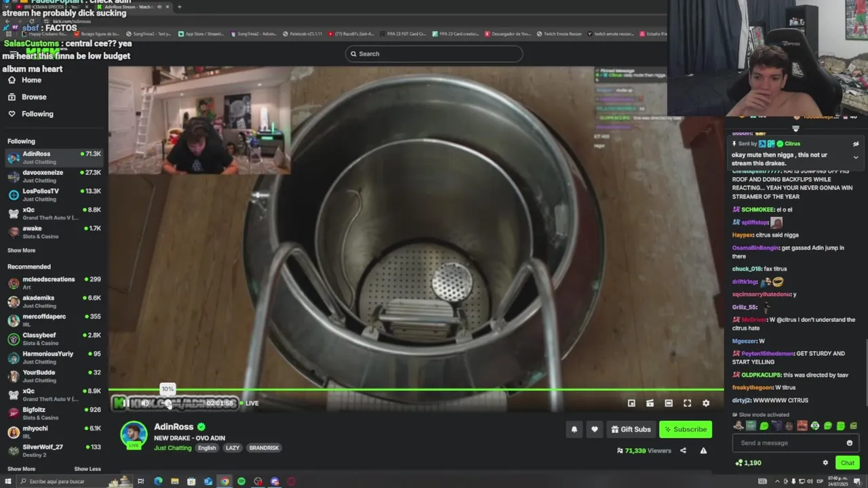Switch to AdinRoss Stream browser tab
The width and height of the screenshot is (868, 488).
132,7
